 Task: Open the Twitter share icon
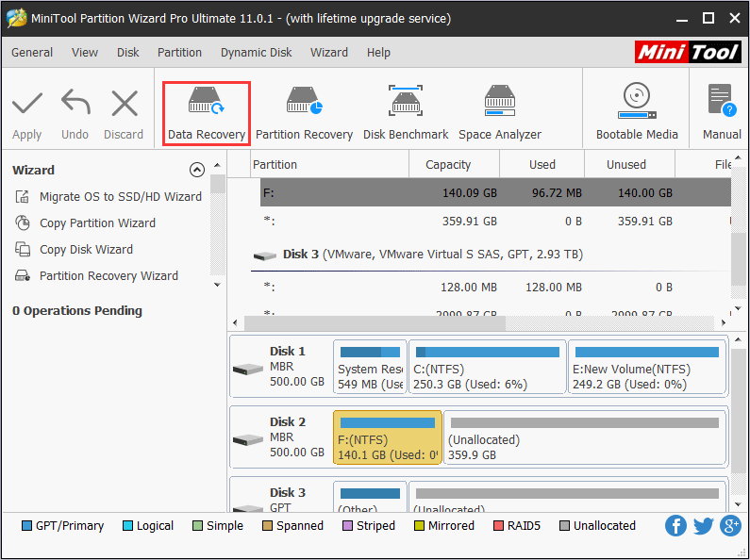coord(703,526)
